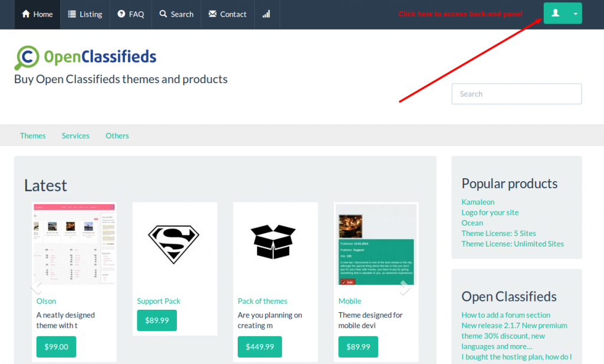This screenshot has width=604, height=364.
Task: Show next items with right carousel arrow
Action: [405, 287]
